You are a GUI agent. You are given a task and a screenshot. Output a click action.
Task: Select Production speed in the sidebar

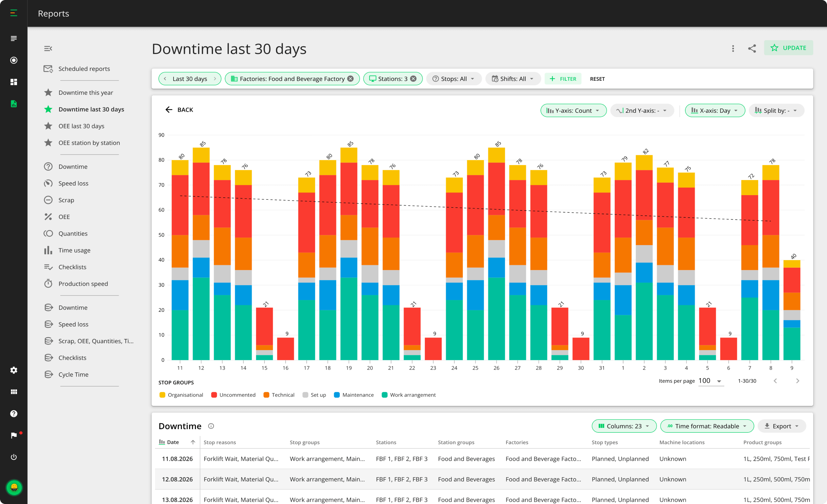pos(83,284)
